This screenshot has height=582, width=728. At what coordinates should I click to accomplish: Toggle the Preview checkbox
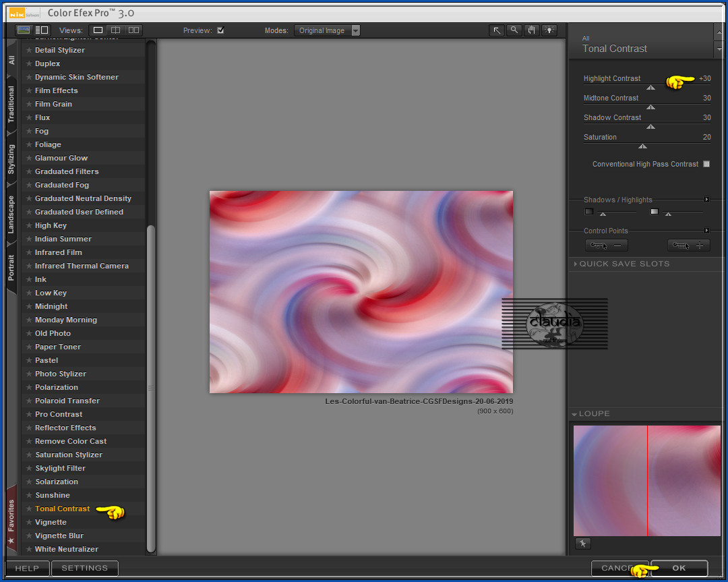click(x=220, y=30)
